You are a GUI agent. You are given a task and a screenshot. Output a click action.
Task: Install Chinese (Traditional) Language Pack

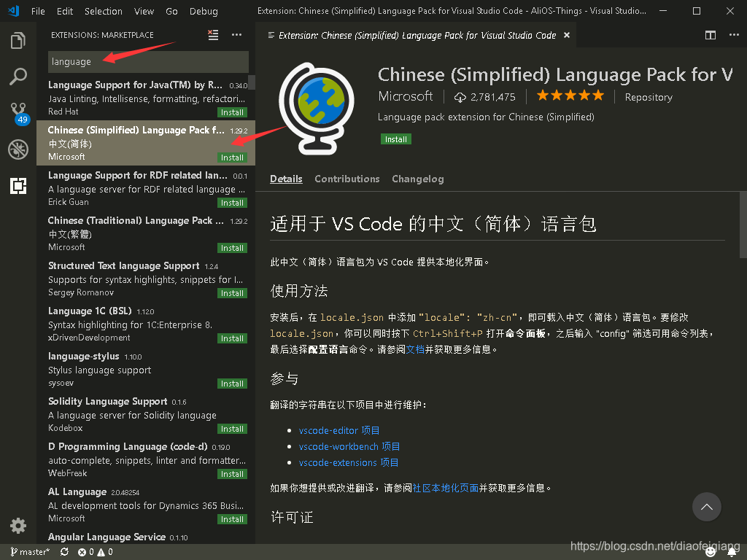pyautogui.click(x=232, y=248)
